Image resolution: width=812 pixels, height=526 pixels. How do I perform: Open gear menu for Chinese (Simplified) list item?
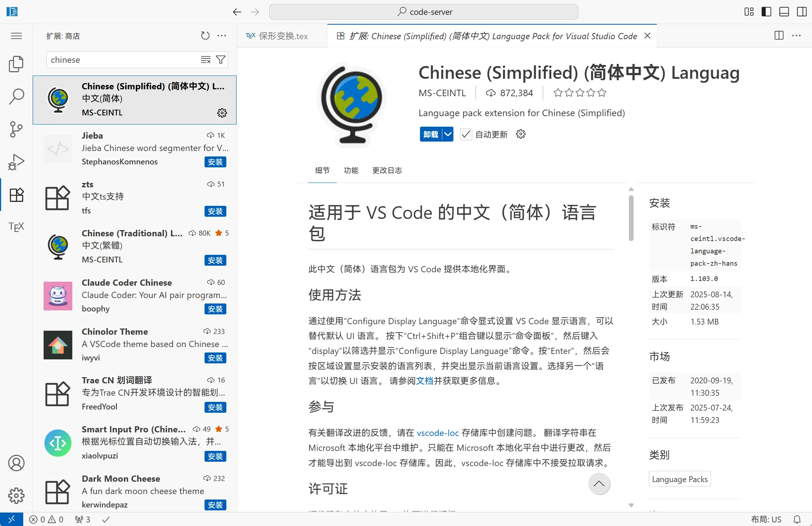[222, 113]
